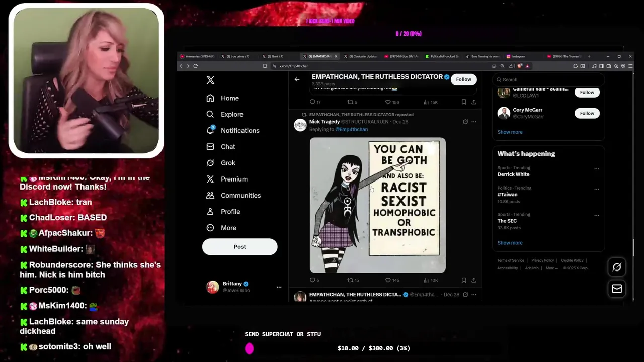This screenshot has height=362, width=644.
Task: Follow Cory McGarr
Action: pyautogui.click(x=587, y=113)
